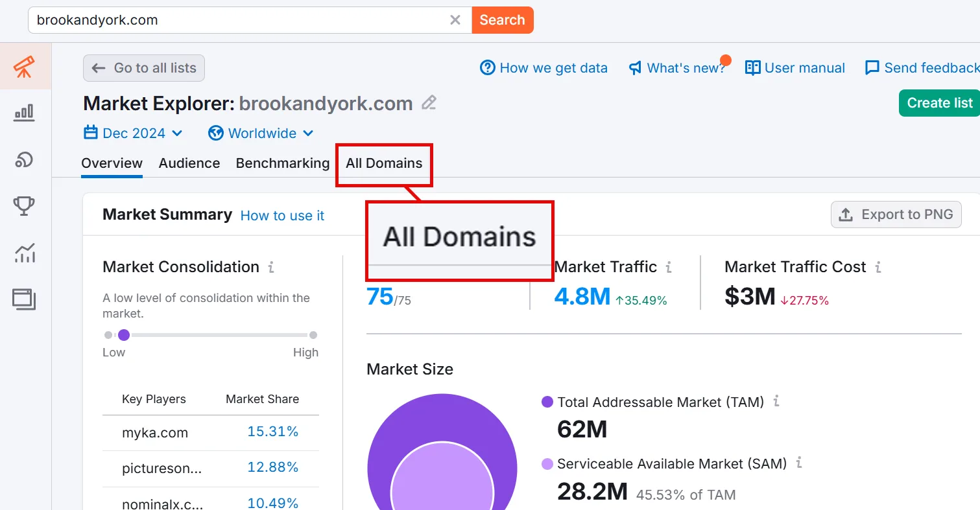Click the Dec 2024 calendar icon
980x510 pixels.
(x=91, y=133)
